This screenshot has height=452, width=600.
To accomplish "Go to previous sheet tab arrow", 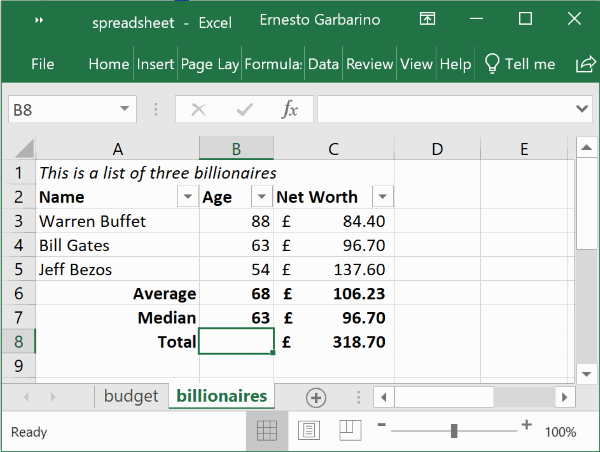I will (x=26, y=397).
